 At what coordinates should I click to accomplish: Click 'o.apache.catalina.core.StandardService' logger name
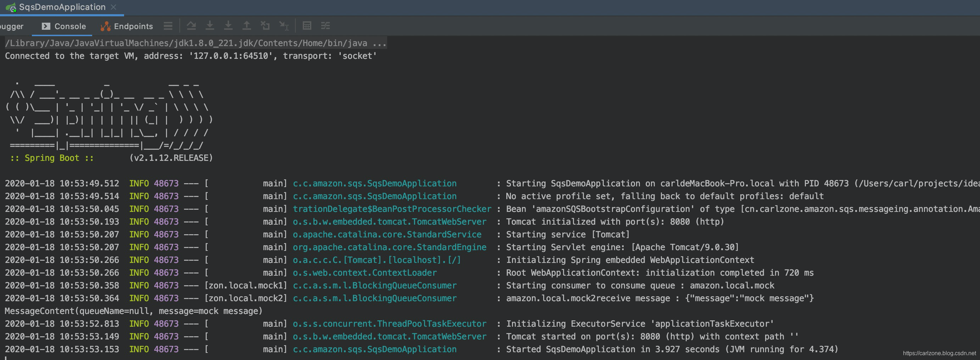pos(387,234)
